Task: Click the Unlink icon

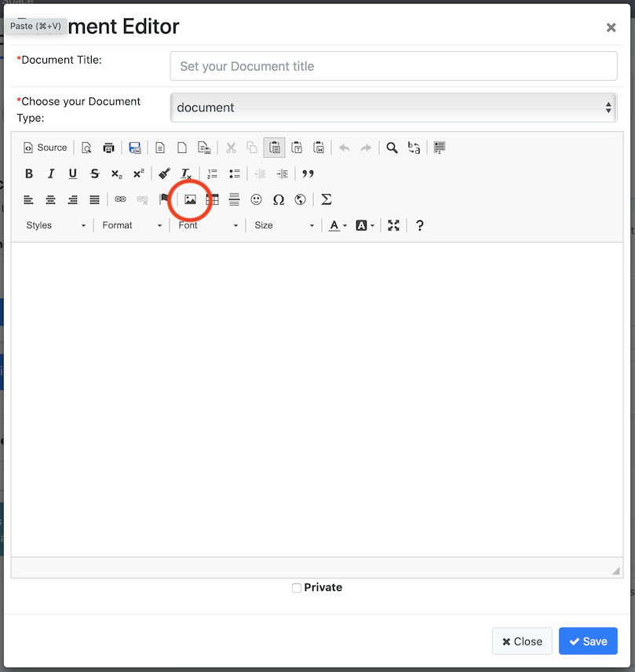Action: click(x=142, y=199)
